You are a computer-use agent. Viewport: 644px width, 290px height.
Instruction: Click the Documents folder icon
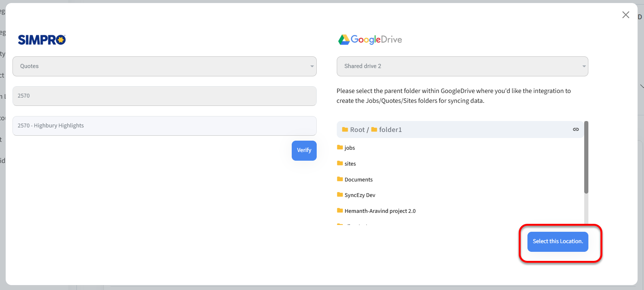pos(340,179)
